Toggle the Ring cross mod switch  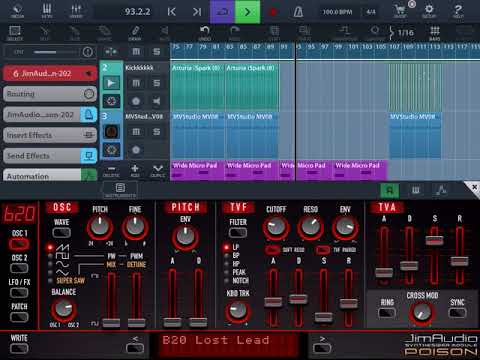[387, 313]
